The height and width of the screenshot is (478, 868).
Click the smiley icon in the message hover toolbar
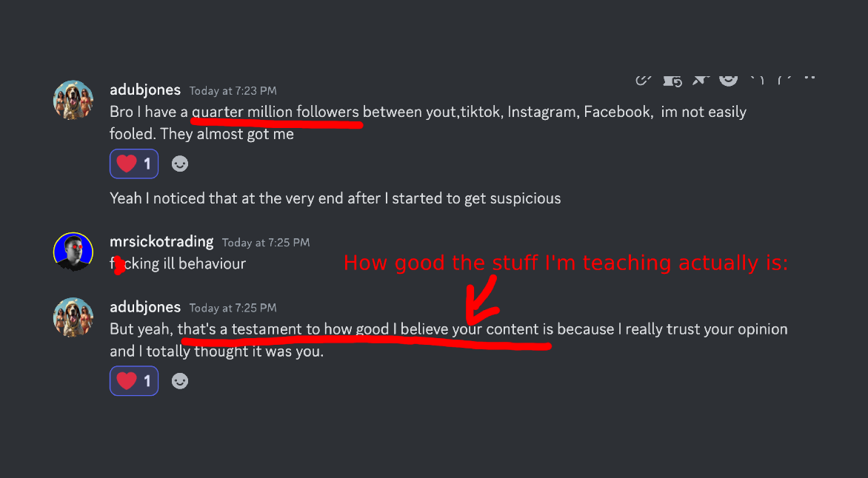729,78
